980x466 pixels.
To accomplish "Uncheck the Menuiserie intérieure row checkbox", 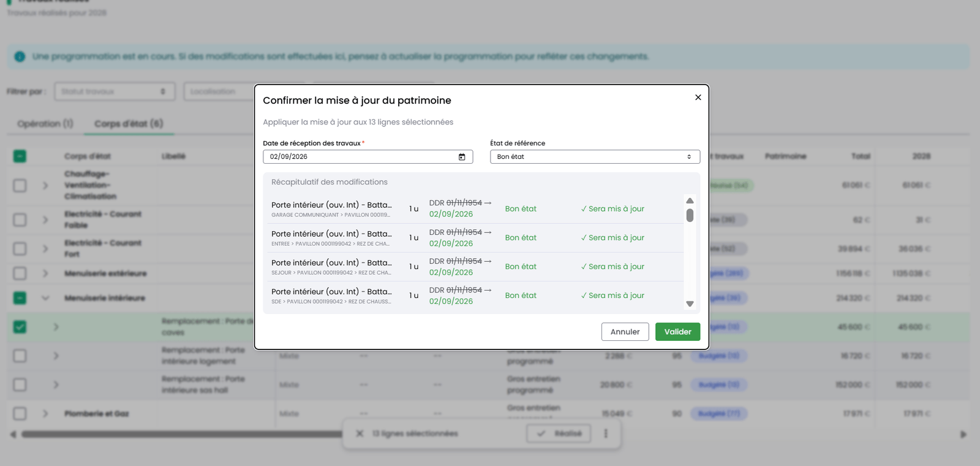I will tap(20, 298).
